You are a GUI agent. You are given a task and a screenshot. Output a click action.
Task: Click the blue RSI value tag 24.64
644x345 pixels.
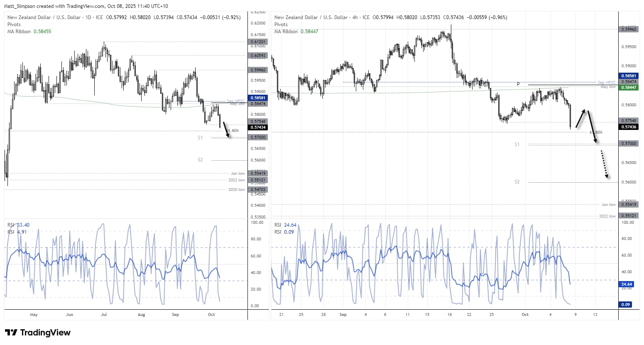click(627, 284)
